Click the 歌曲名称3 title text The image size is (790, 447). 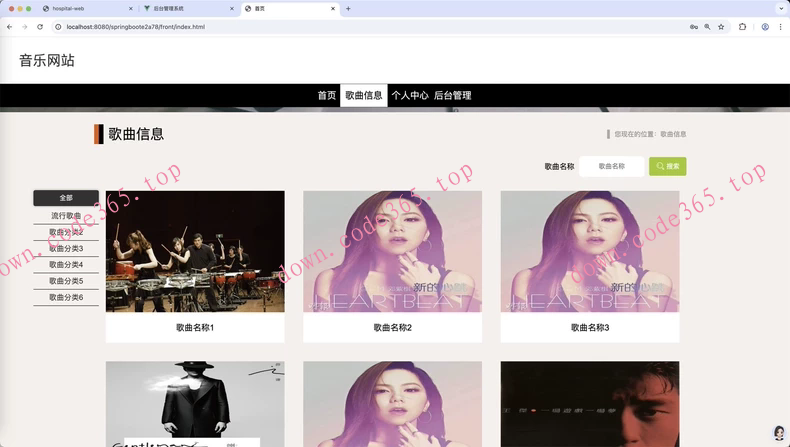pyautogui.click(x=590, y=328)
